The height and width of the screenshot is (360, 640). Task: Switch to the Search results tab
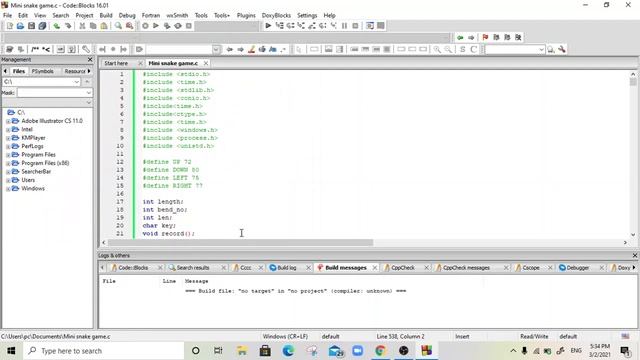coord(193,268)
